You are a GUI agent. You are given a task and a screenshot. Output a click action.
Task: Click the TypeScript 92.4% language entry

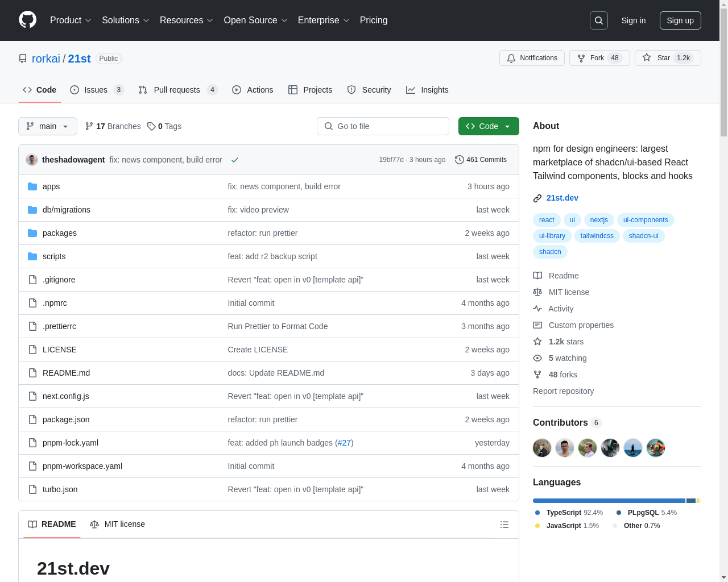569,513
